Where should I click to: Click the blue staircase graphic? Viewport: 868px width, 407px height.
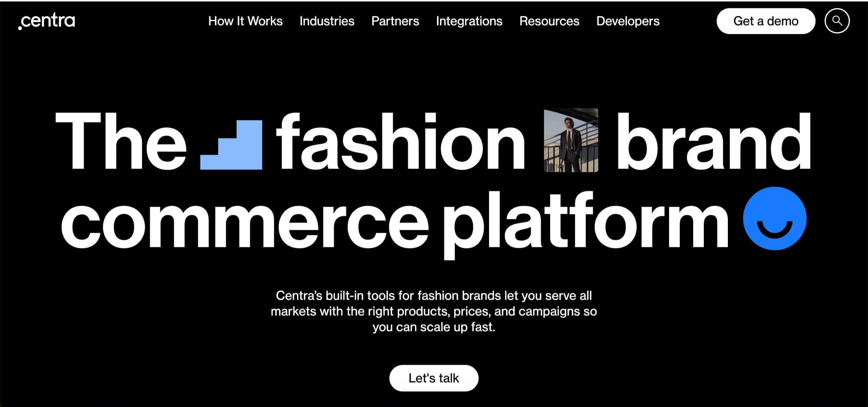231,144
